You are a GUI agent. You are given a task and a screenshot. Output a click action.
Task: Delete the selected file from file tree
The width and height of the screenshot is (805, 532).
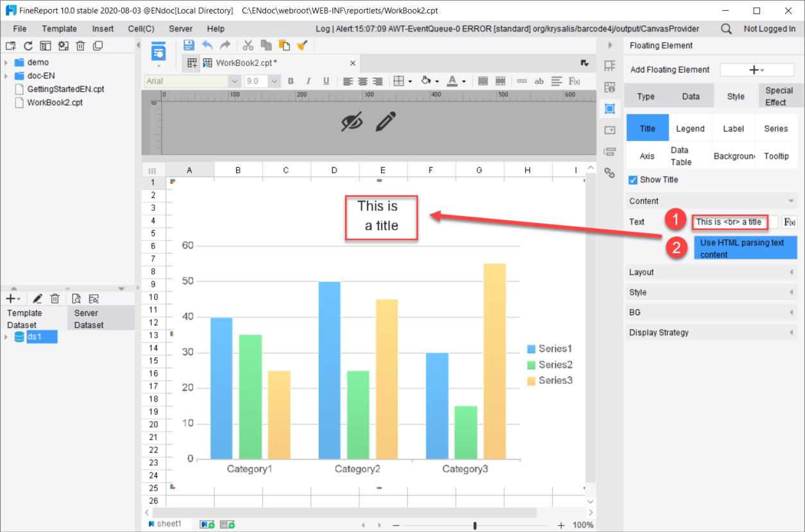pyautogui.click(x=80, y=46)
